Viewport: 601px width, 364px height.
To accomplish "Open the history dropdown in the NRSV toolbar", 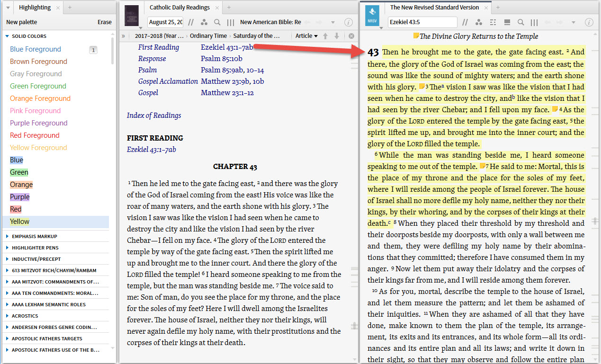I will pos(574,22).
